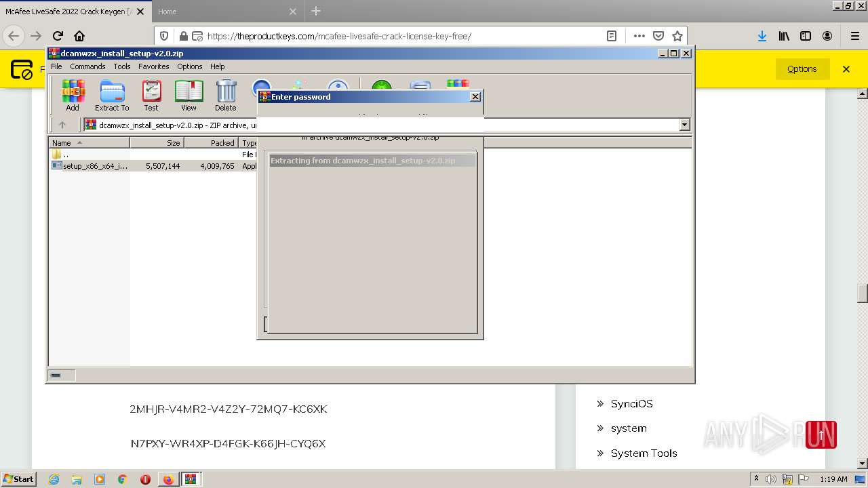868x488 pixels.
Task: Reload the current page
Action: [x=58, y=36]
